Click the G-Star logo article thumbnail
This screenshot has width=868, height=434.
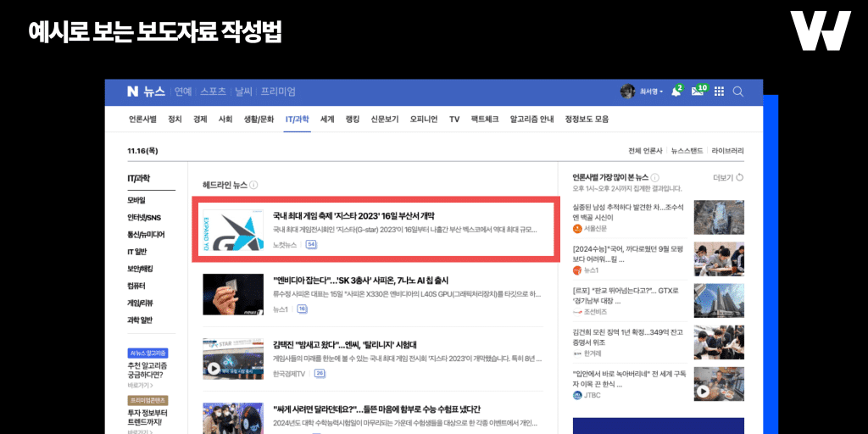[232, 231]
